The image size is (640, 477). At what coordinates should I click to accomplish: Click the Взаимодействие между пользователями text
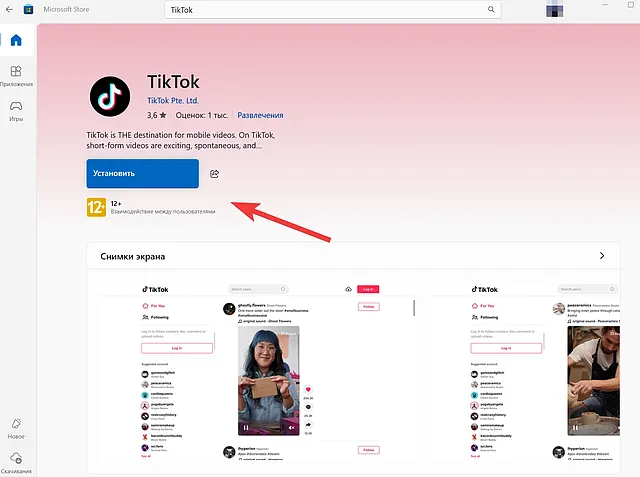point(163,211)
